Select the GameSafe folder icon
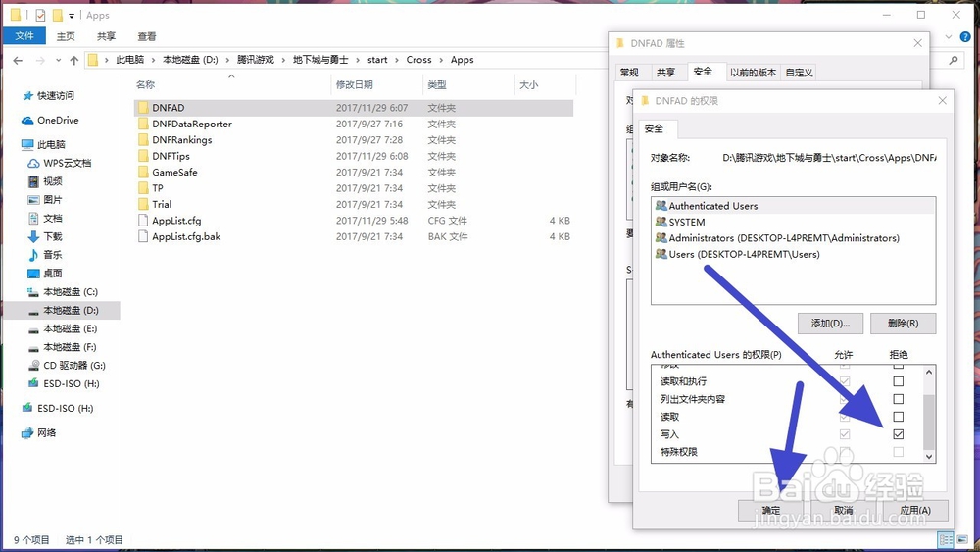 tap(143, 172)
